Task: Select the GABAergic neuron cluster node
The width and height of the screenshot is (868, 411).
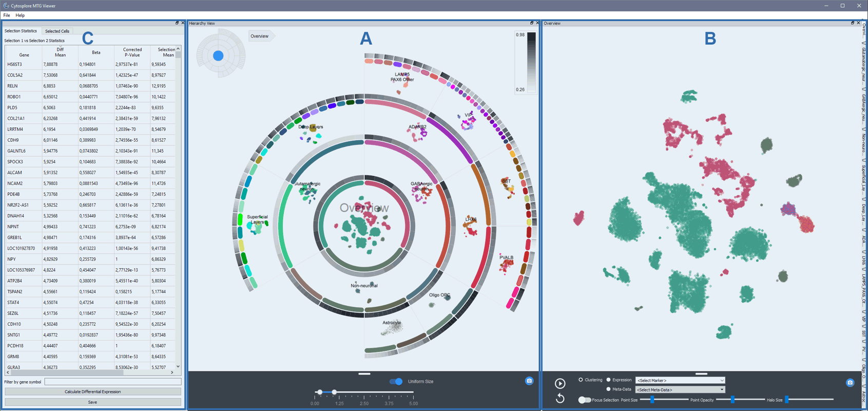Action: click(421, 192)
